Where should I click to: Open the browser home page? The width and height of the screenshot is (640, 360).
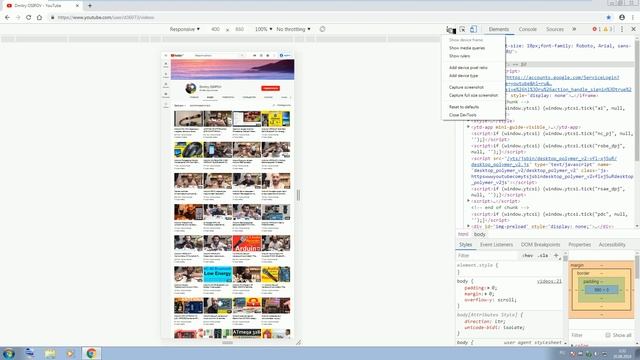tap(39, 18)
